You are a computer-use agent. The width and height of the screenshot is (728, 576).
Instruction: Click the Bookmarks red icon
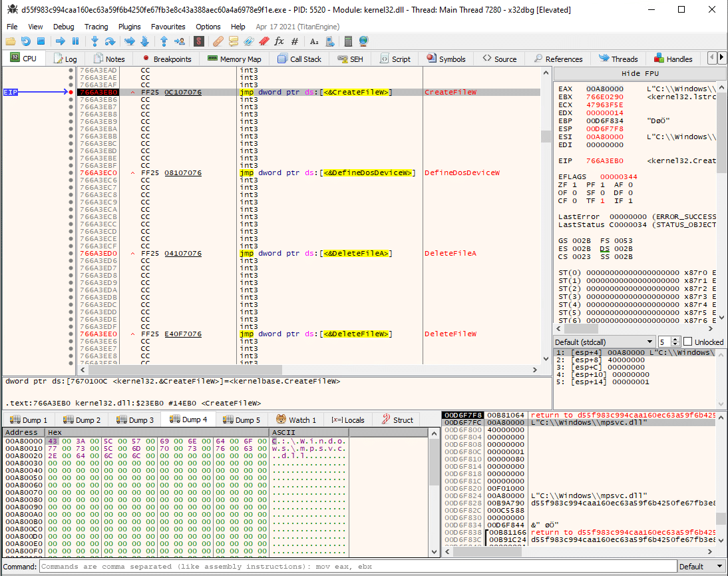tap(264, 41)
